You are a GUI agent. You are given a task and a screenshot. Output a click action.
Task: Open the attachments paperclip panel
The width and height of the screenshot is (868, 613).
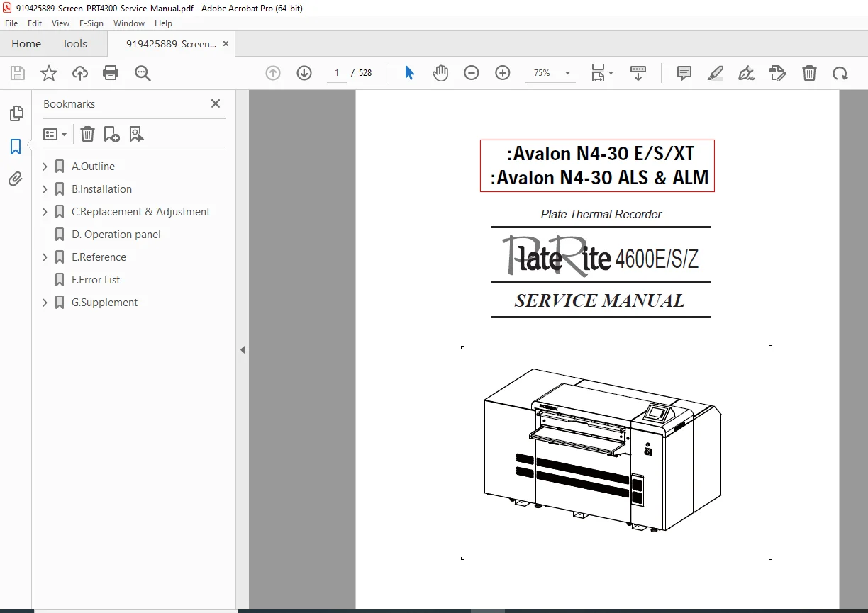coord(16,179)
